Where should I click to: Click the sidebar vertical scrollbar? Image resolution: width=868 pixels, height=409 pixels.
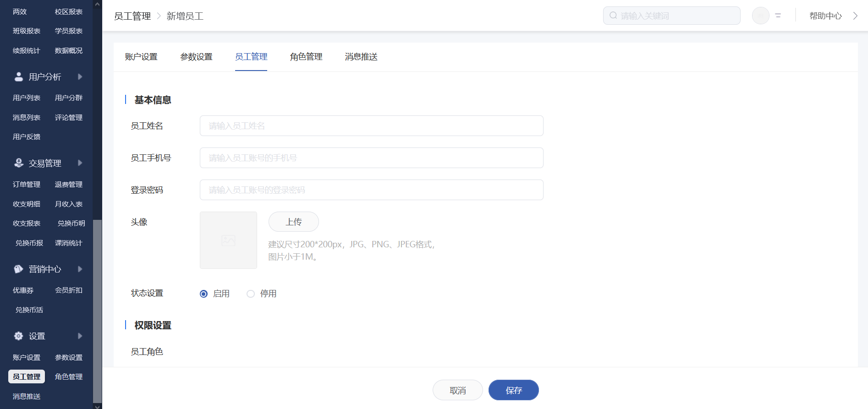97,311
